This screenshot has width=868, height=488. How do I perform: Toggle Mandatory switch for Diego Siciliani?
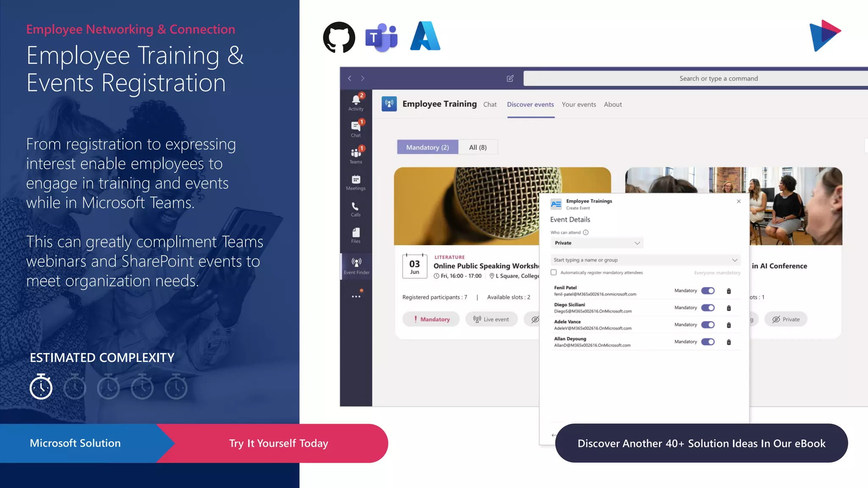[708, 308]
